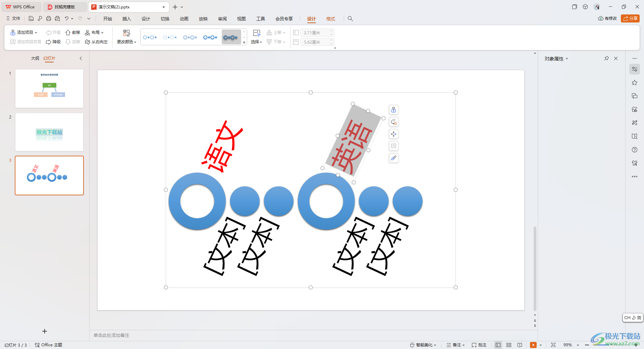Open the 添加项目 dropdown

click(24, 33)
